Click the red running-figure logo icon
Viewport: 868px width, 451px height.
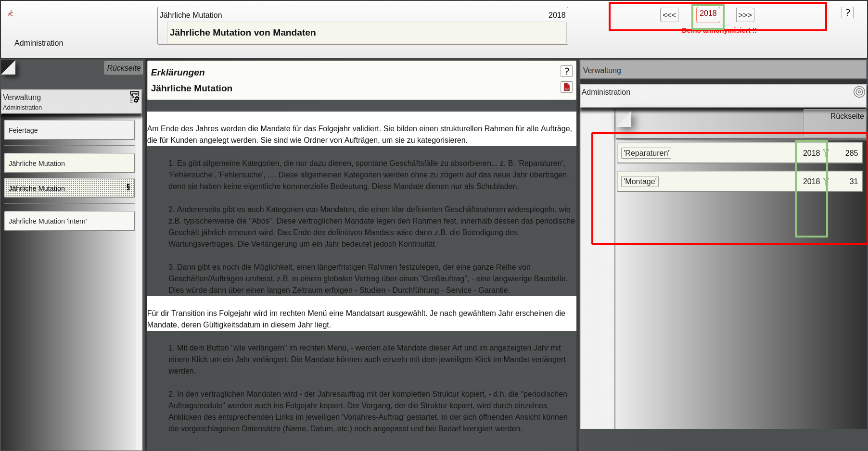[11, 13]
